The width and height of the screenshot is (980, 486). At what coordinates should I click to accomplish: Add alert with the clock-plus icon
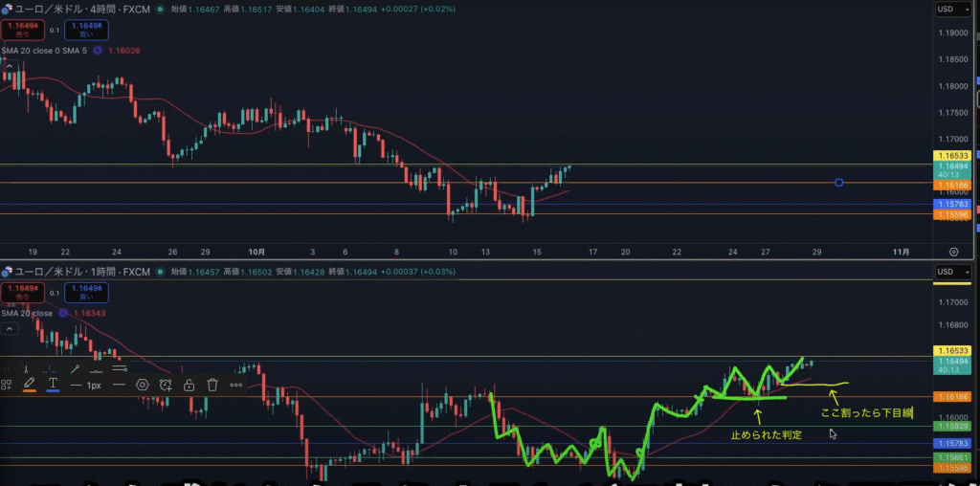point(166,385)
